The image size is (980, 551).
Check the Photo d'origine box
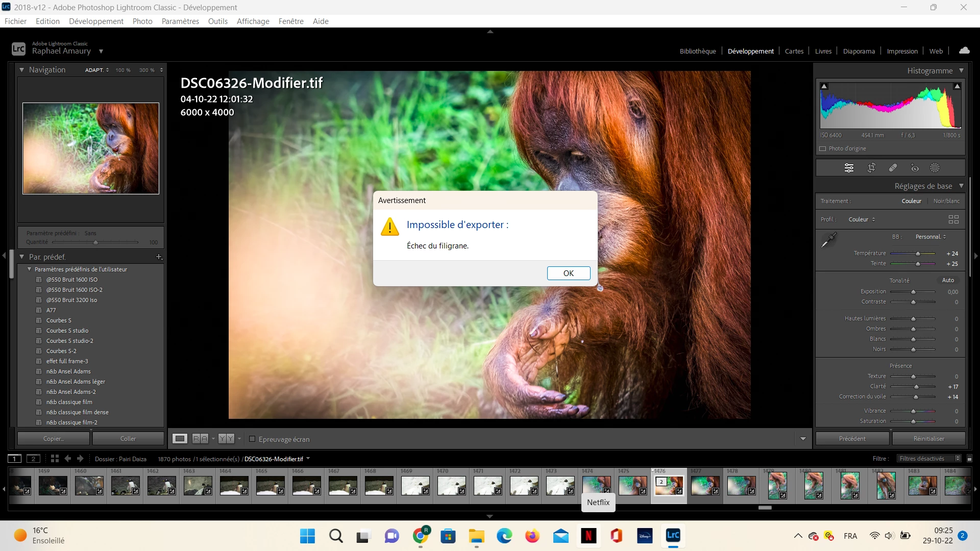coord(823,148)
